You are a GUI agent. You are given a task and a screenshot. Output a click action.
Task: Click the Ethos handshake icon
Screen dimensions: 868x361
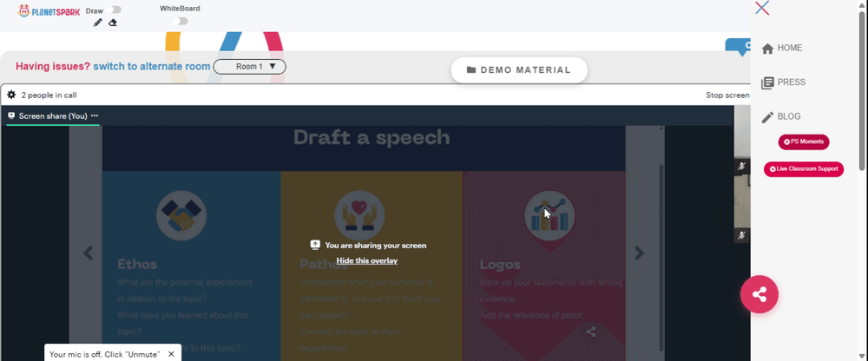coord(181,215)
